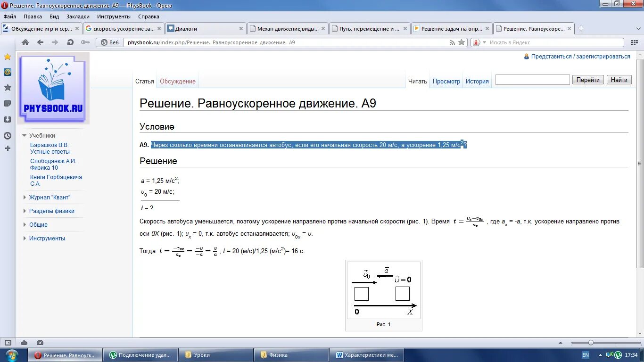Viewport: 644px width, 362px height.
Task: Open the Инструменты menu in menu bar
Action: pyautogui.click(x=114, y=16)
